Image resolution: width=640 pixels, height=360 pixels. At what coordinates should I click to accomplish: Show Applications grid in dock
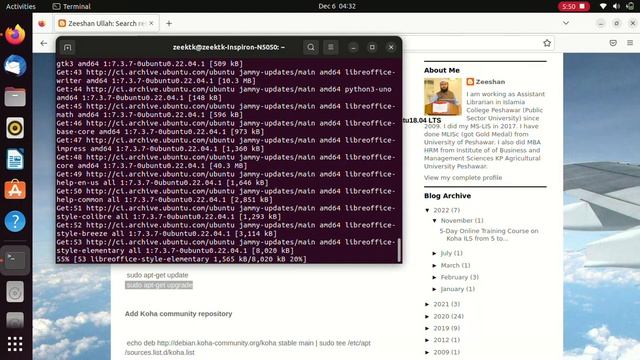[x=15, y=344]
